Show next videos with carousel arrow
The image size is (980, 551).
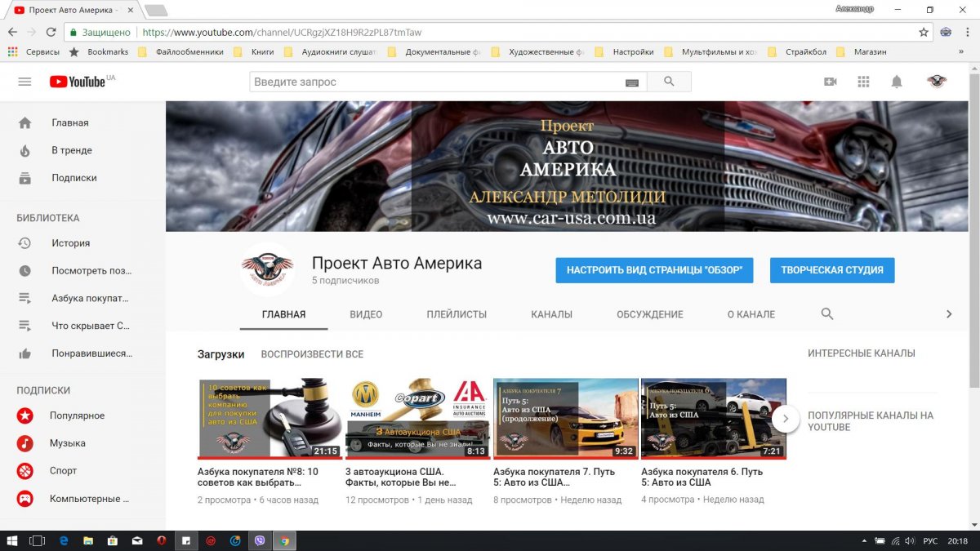click(x=786, y=419)
